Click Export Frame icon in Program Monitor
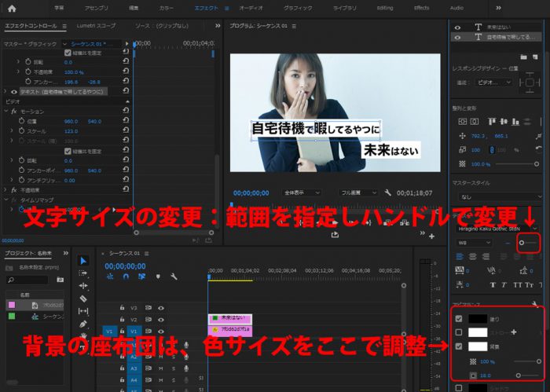Viewport: 550px width, 392px height. [335, 235]
